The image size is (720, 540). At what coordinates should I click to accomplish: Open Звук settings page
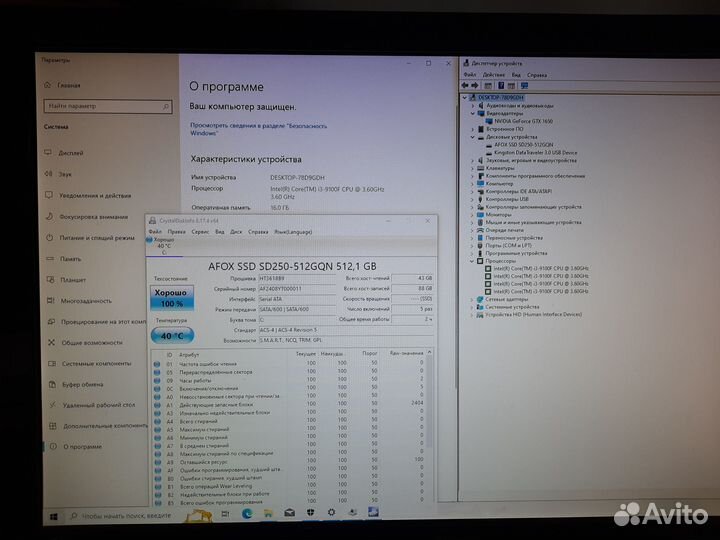click(58, 174)
